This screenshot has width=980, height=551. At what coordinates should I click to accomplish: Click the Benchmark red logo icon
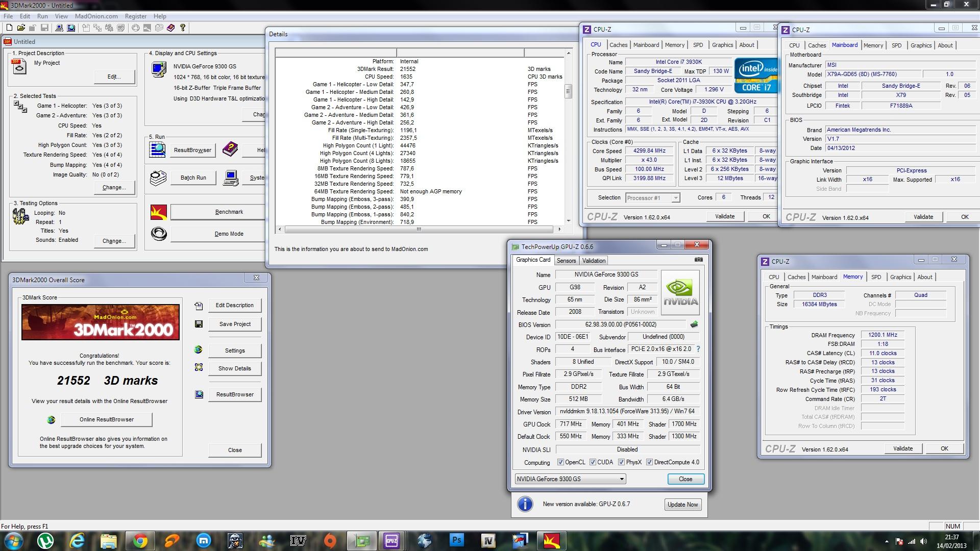tap(159, 212)
